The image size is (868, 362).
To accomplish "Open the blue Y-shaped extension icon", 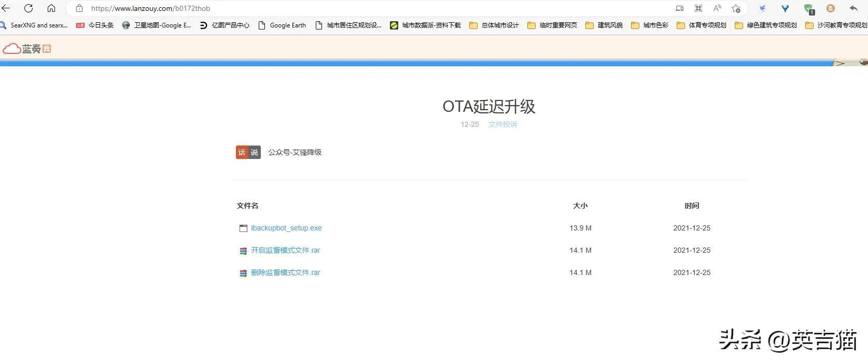I will (785, 8).
